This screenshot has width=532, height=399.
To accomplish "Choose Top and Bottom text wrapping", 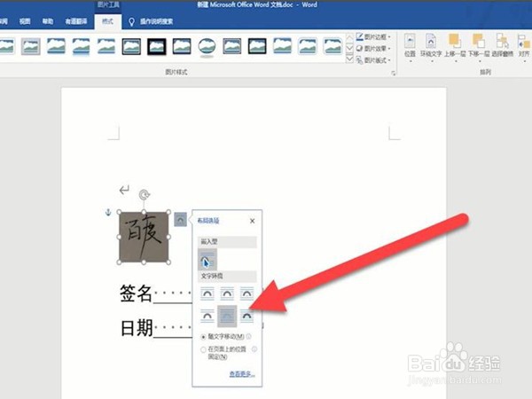I will coord(207,316).
